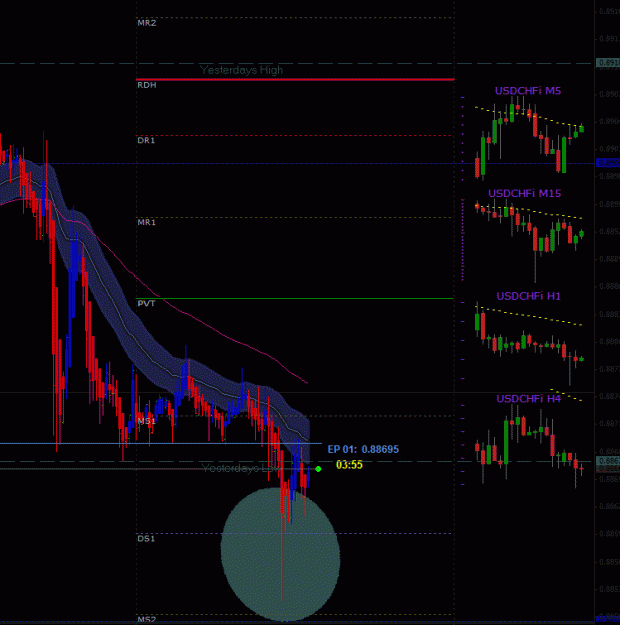The image size is (620, 625).
Task: Select the Yesterdays Low label
Action: coord(242,468)
